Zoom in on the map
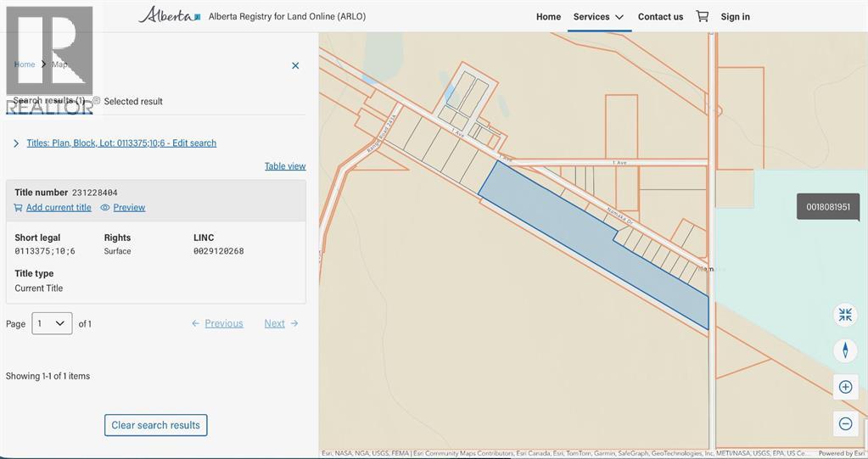 click(845, 387)
